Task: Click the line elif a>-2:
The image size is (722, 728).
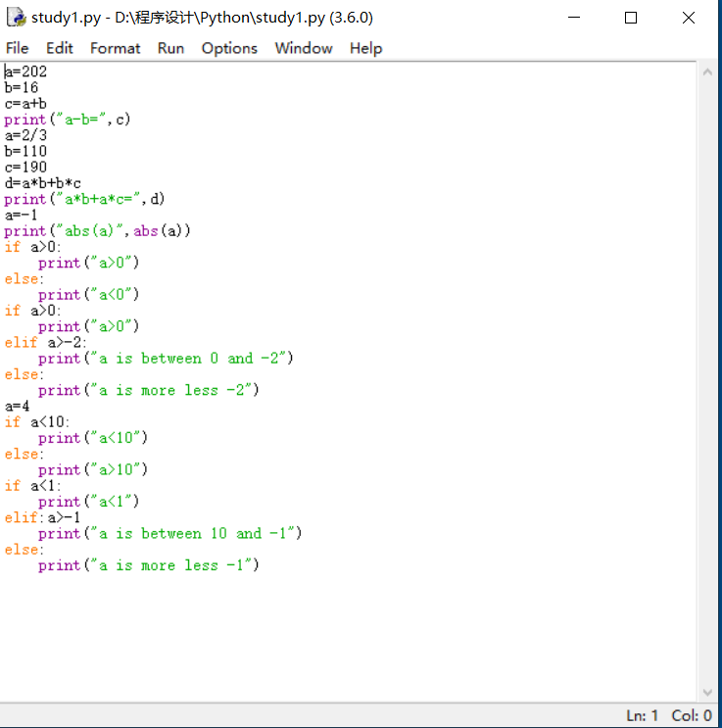Action: coord(45,342)
